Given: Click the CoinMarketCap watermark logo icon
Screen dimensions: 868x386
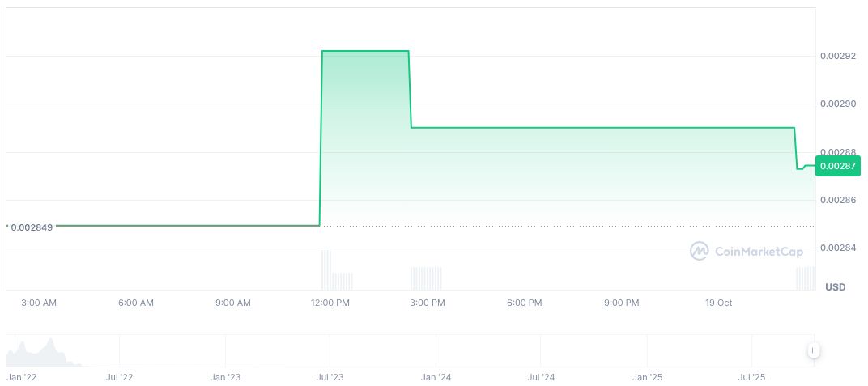Looking at the screenshot, I should [699, 252].
